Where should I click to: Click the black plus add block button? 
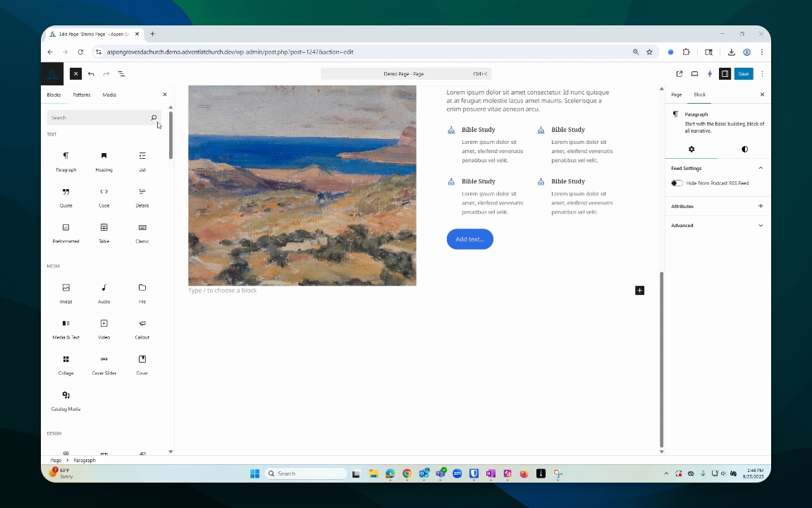click(x=639, y=290)
